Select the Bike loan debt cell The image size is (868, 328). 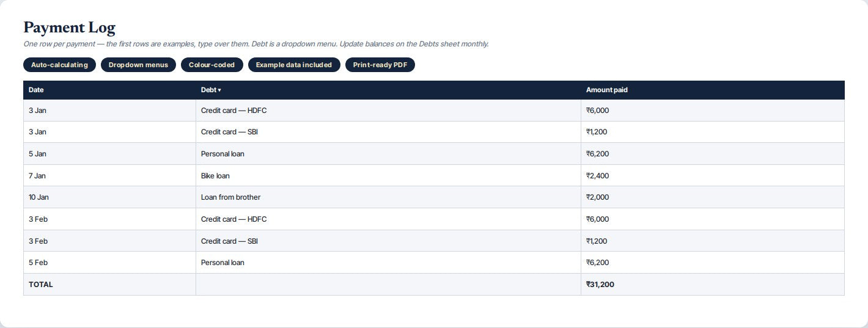pos(388,176)
